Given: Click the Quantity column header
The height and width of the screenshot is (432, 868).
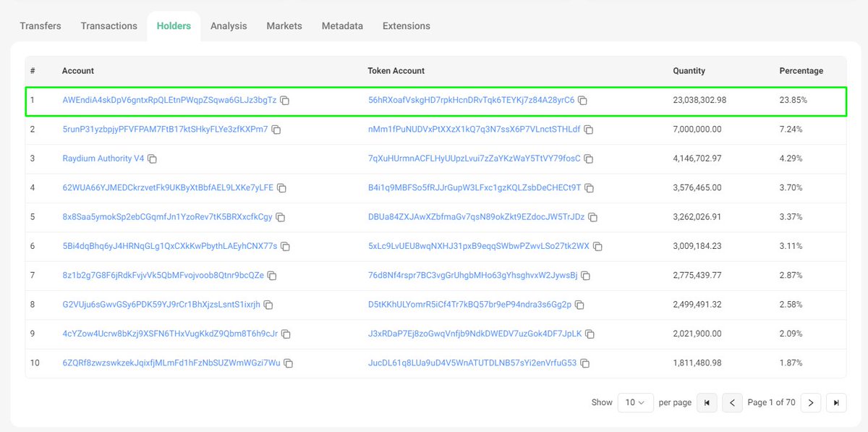Looking at the screenshot, I should [689, 71].
